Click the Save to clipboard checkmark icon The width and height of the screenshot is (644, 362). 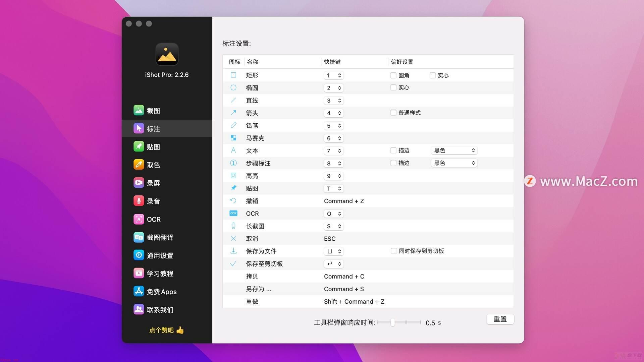[x=233, y=263]
